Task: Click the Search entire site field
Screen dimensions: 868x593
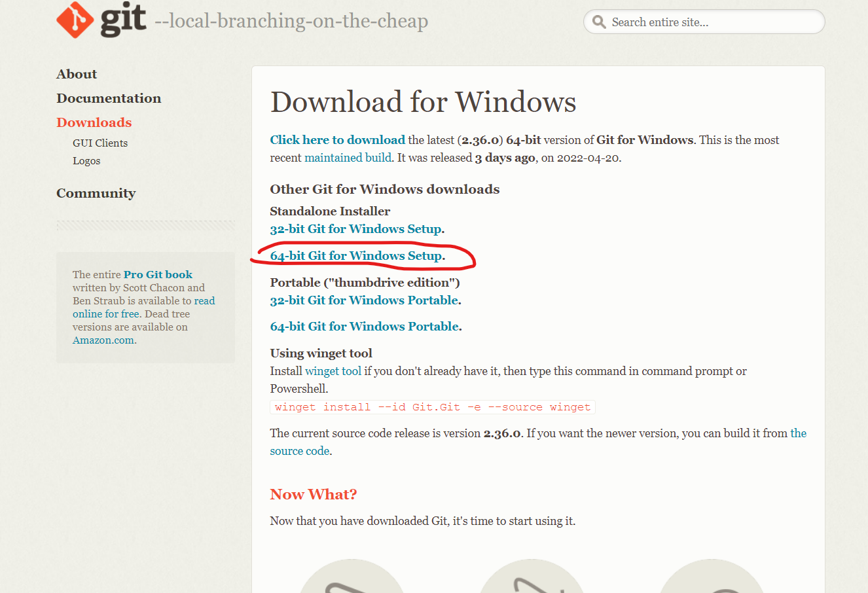Action: click(704, 22)
